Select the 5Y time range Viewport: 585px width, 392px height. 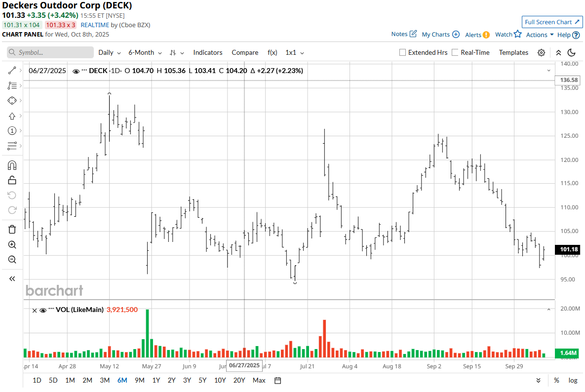(202, 381)
